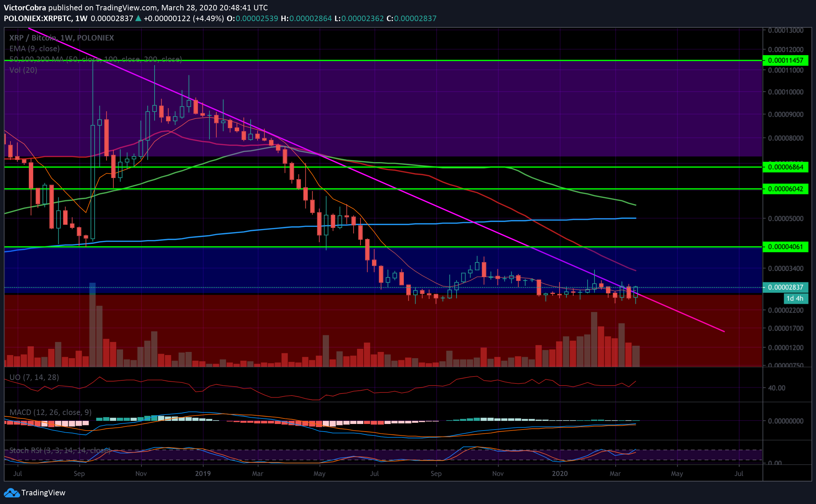Click the Vol (20) indicator label
The height and width of the screenshot is (504, 816).
[x=23, y=70]
